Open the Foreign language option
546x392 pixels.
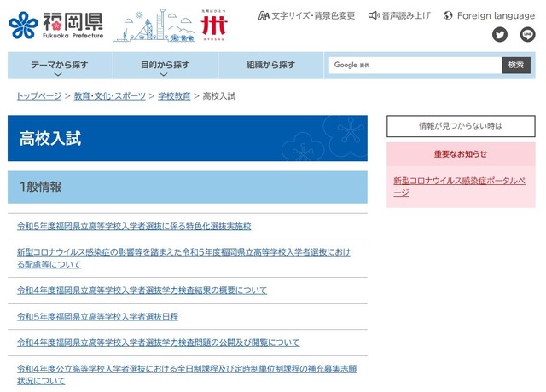pyautogui.click(x=489, y=15)
